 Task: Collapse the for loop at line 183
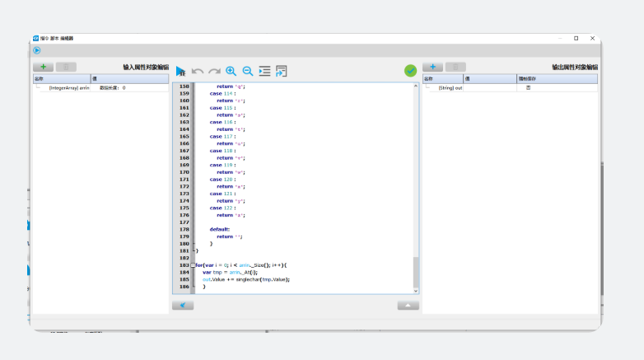point(194,265)
